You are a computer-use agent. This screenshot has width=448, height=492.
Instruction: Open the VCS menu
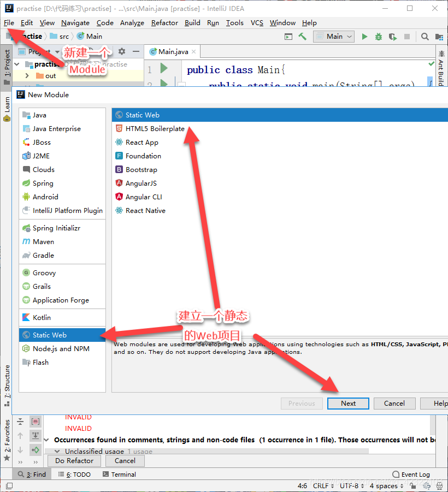[x=257, y=23]
